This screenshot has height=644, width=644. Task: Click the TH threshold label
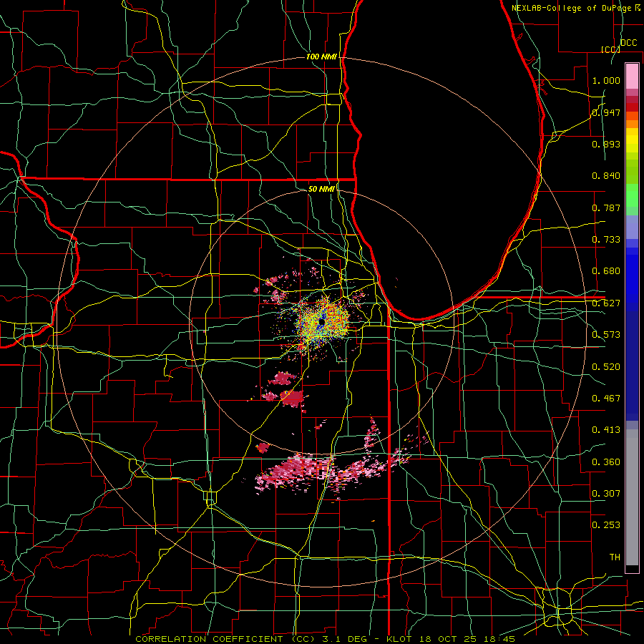[x=615, y=557]
